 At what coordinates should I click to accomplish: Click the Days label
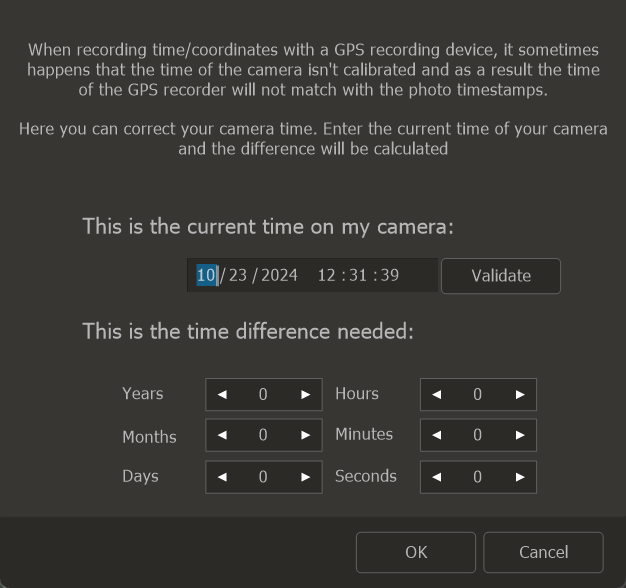(x=140, y=477)
